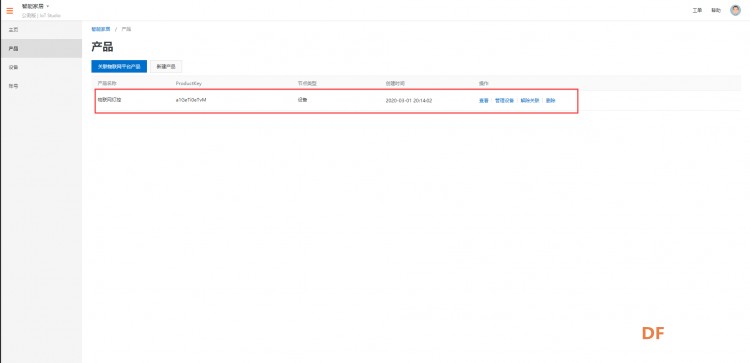750x363 pixels.
Task: Click the 新建产品 button
Action: 166,66
